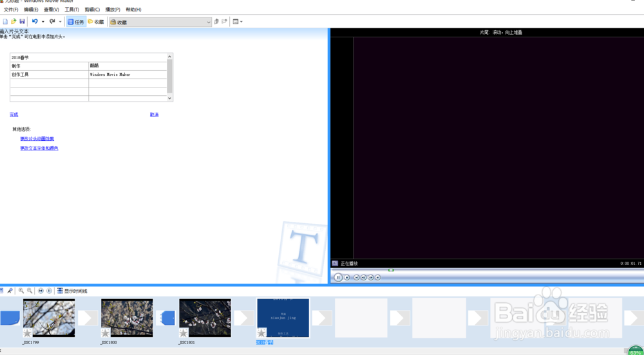Redo the last undone action

click(x=52, y=22)
